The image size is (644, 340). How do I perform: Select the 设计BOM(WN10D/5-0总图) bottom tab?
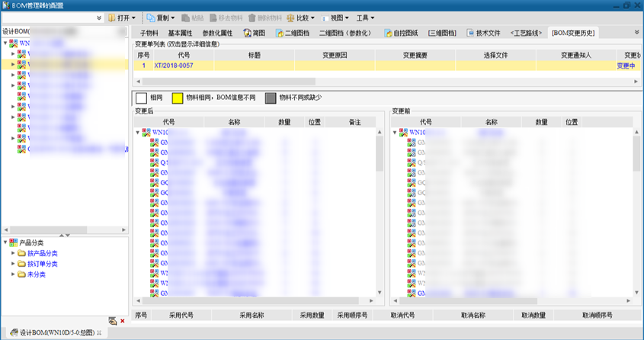point(57,332)
